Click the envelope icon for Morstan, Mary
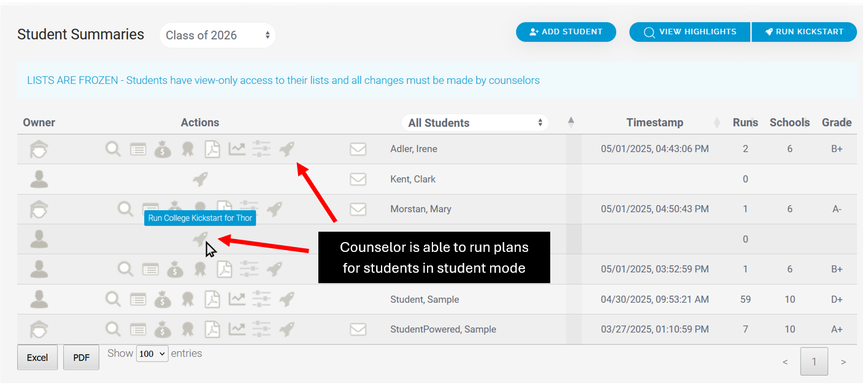This screenshot has height=388, width=868. 358,209
